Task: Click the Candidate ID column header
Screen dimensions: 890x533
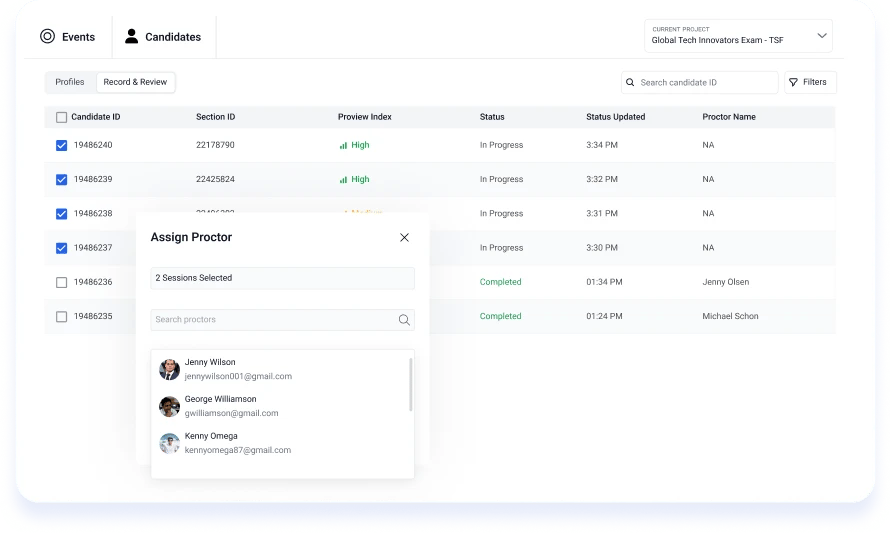Action: pos(95,117)
